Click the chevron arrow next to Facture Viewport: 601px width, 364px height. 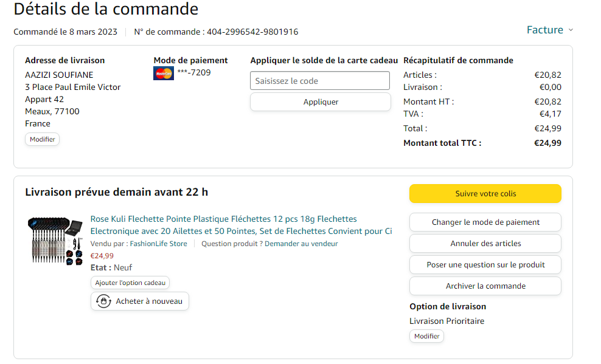571,30
